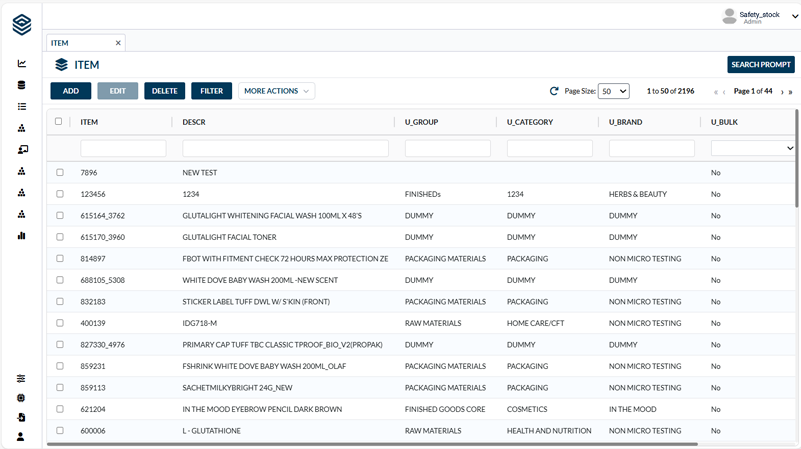Click the DESCR column filter input
801x449 pixels.
(x=285, y=148)
